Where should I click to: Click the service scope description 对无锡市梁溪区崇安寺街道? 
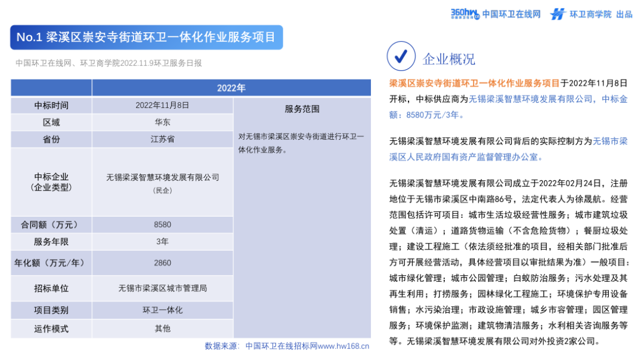pyautogui.click(x=301, y=143)
